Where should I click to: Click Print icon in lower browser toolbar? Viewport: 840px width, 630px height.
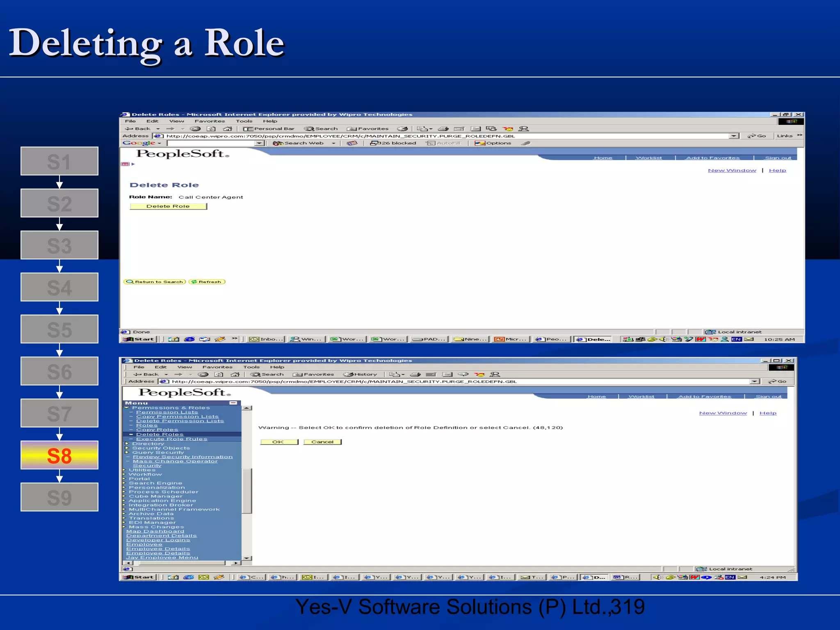coord(415,374)
